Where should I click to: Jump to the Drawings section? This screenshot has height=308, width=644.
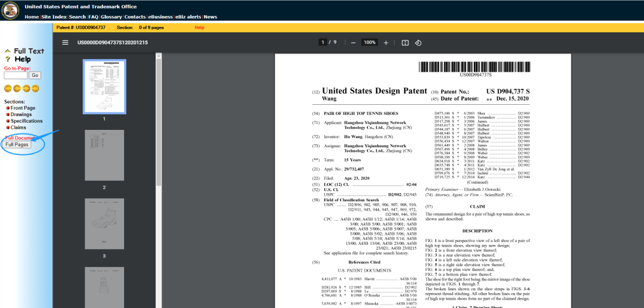click(21, 114)
